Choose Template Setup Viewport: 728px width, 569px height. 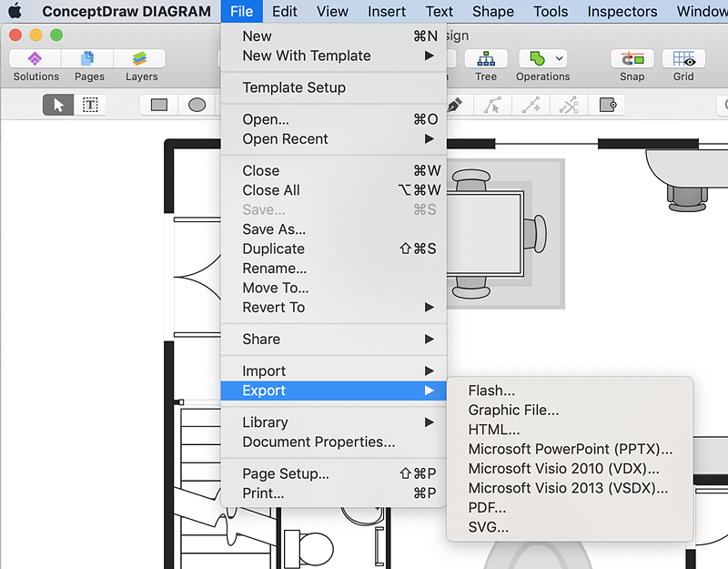tap(333, 87)
